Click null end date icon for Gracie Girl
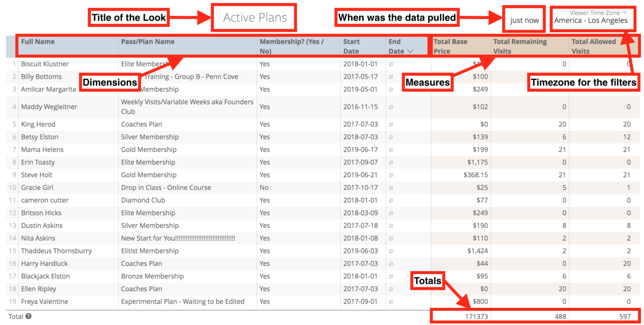The width and height of the screenshot is (644, 325). pos(391,188)
